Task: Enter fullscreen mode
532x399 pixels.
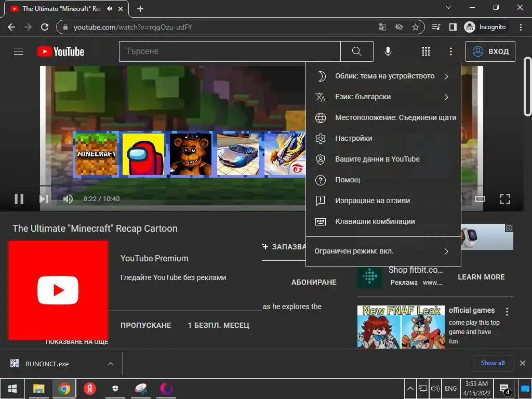Action: pos(505,199)
